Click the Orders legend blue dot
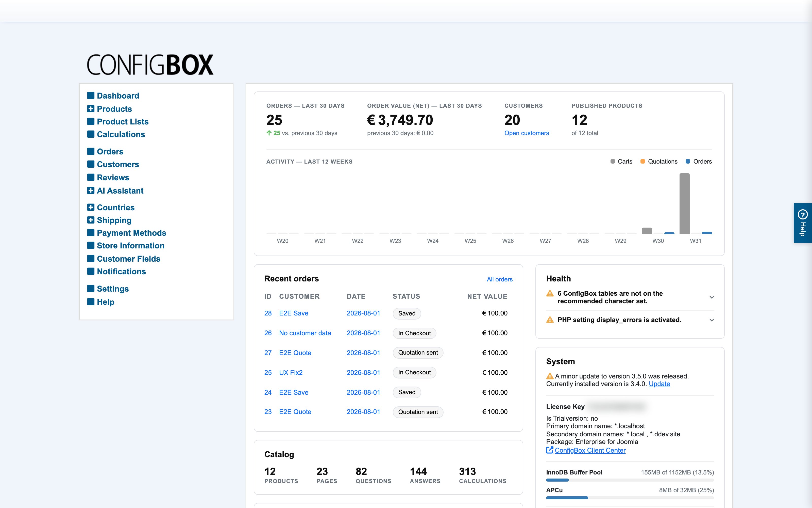Screen dimensions: 812x508 pos(688,161)
